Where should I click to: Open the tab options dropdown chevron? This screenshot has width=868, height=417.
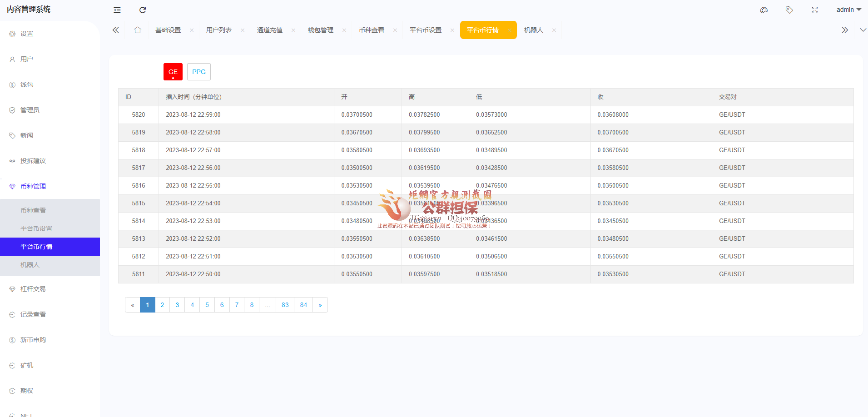pos(863,30)
